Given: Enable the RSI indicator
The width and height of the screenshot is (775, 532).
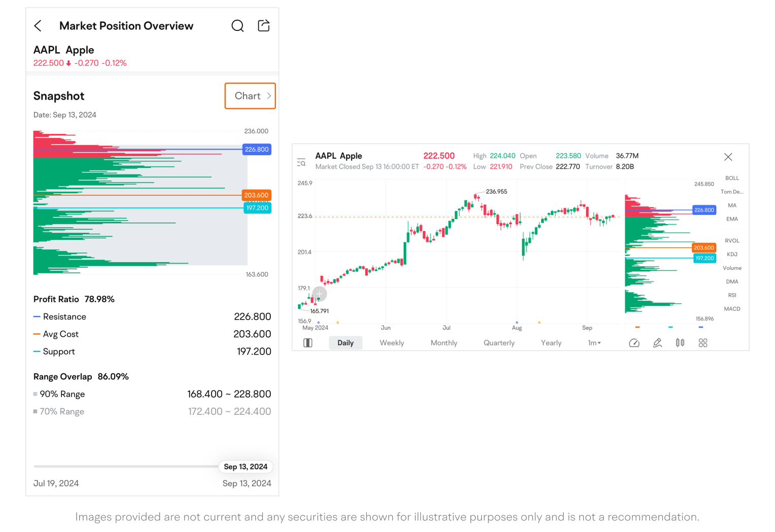Looking at the screenshot, I should [732, 295].
